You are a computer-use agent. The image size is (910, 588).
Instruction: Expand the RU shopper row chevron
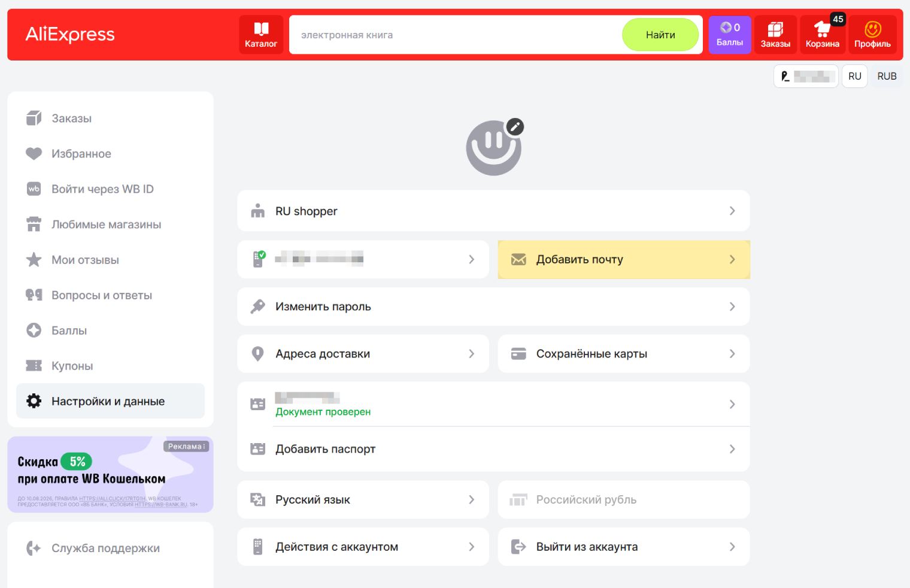point(732,211)
